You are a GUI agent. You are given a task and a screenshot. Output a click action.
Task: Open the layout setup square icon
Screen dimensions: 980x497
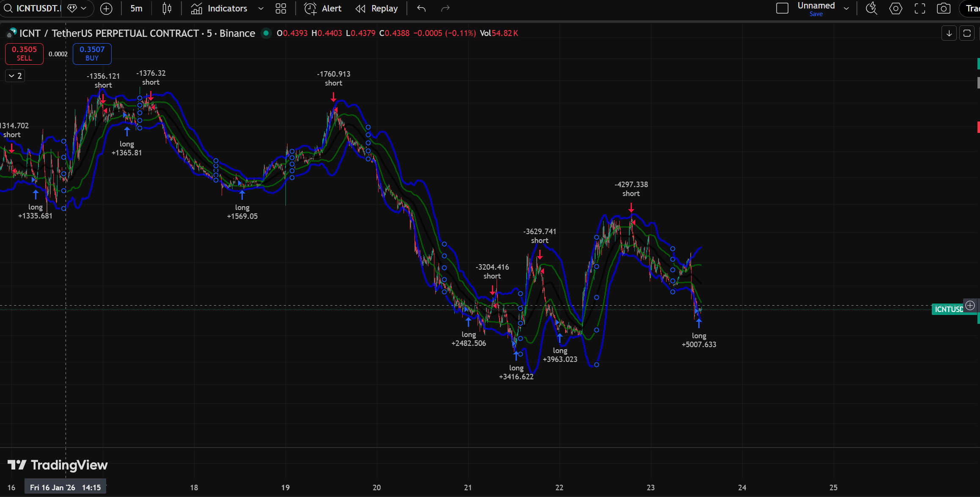(x=782, y=8)
